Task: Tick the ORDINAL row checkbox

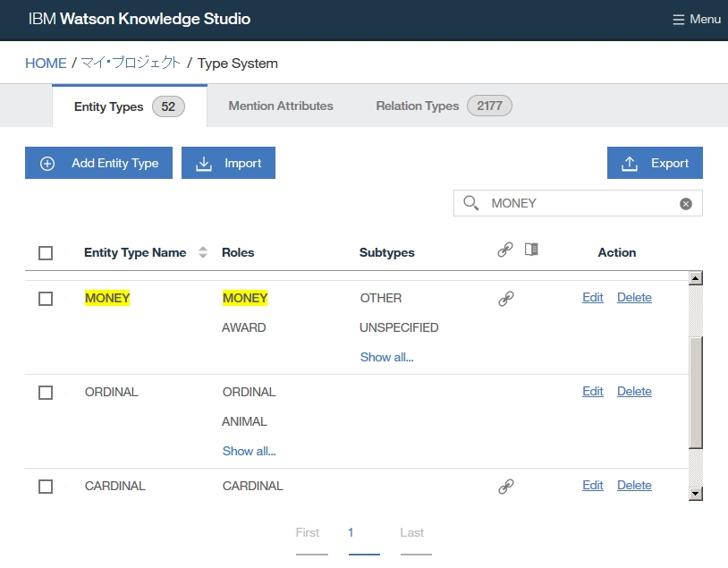Action: [46, 393]
